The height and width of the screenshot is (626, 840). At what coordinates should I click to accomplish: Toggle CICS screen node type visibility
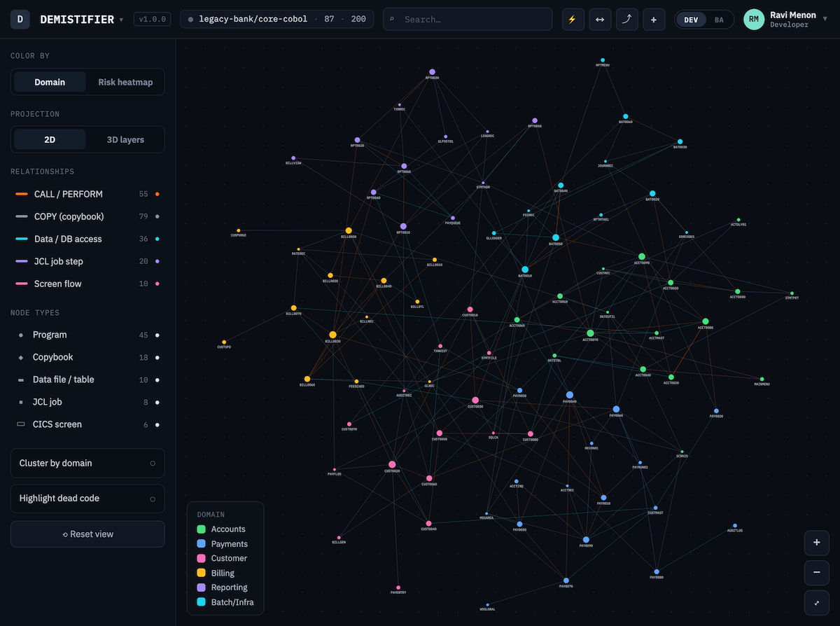(87, 424)
